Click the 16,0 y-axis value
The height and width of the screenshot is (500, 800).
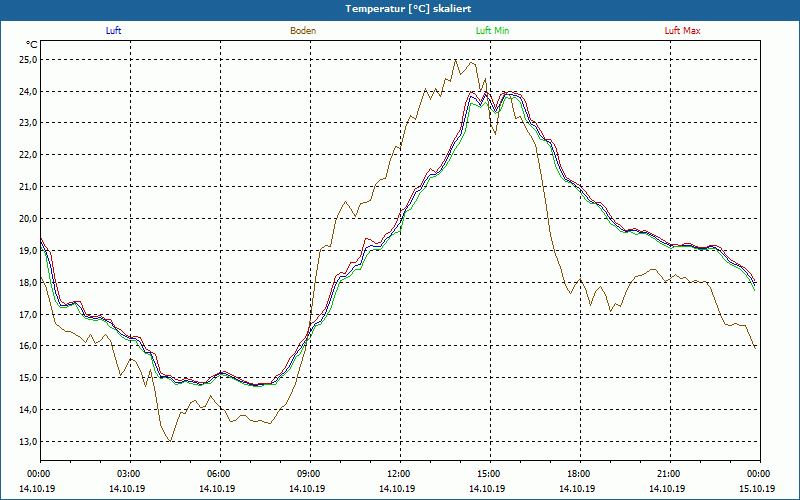coord(29,346)
